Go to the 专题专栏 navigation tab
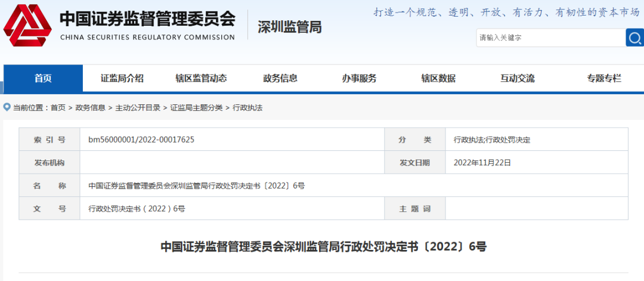Viewport: 644px width, 281px height. click(x=604, y=78)
